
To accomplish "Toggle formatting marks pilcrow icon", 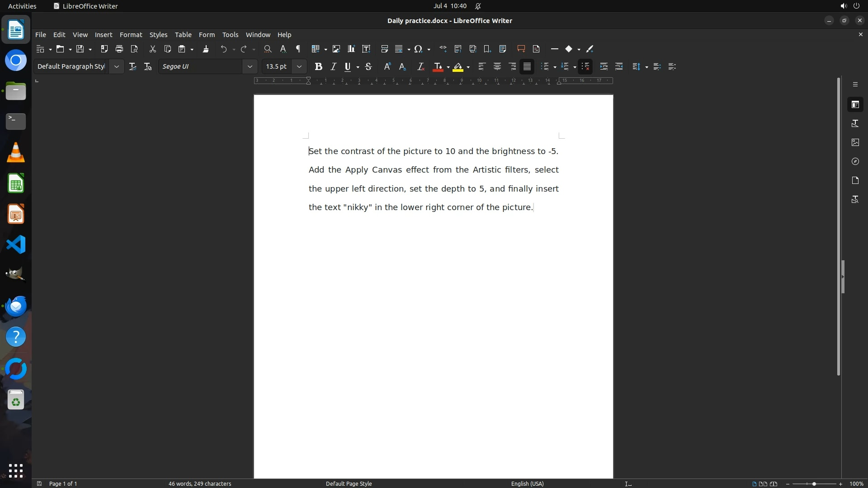I will coord(298,49).
